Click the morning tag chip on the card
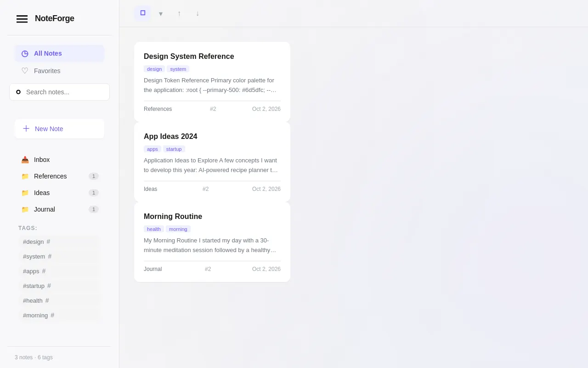This screenshot has height=368, width=588. tap(178, 229)
